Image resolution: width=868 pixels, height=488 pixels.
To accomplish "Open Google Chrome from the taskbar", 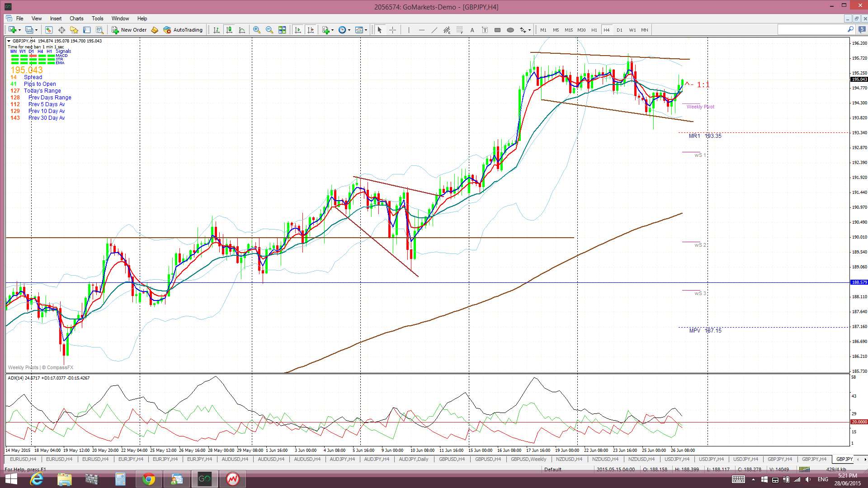I will (148, 479).
